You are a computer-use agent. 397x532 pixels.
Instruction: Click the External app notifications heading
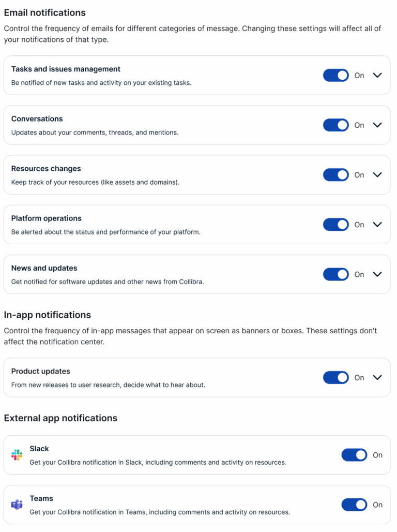pos(60,418)
